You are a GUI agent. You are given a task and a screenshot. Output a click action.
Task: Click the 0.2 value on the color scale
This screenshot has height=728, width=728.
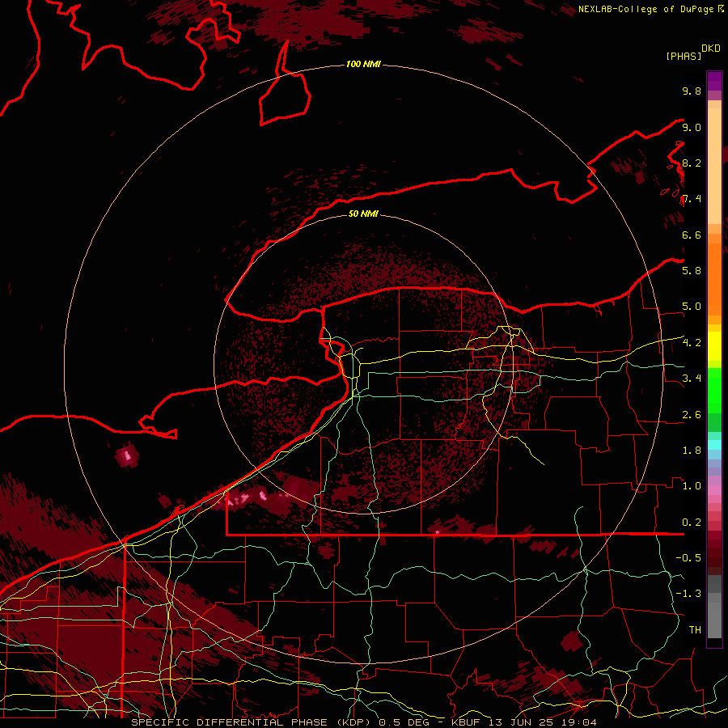692,523
